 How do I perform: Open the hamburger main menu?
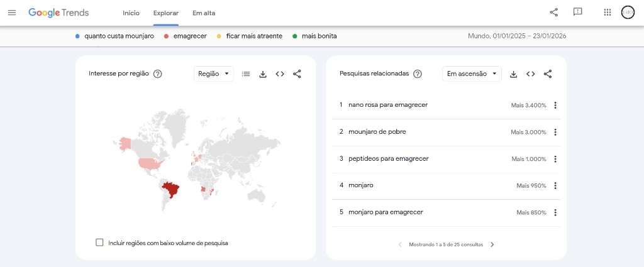click(x=12, y=13)
